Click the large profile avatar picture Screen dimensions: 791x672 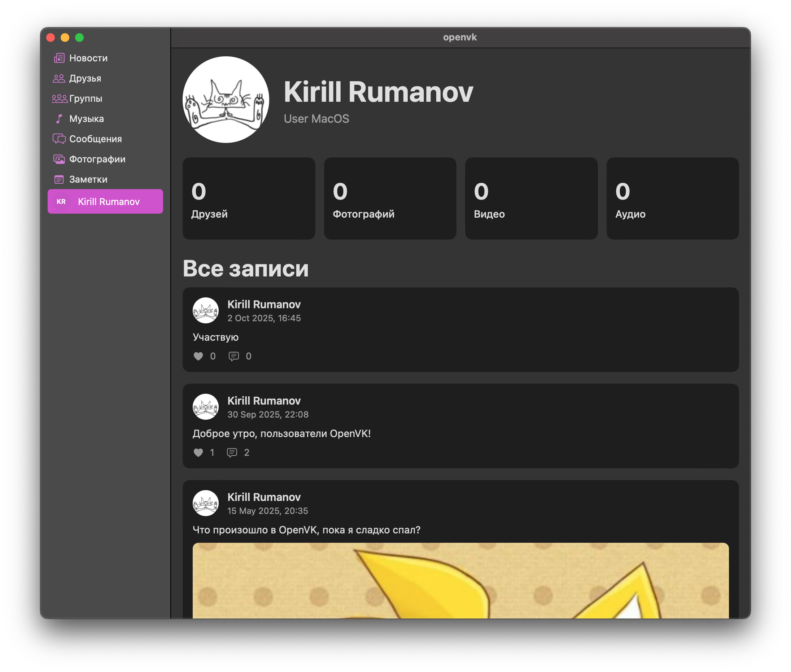click(226, 100)
